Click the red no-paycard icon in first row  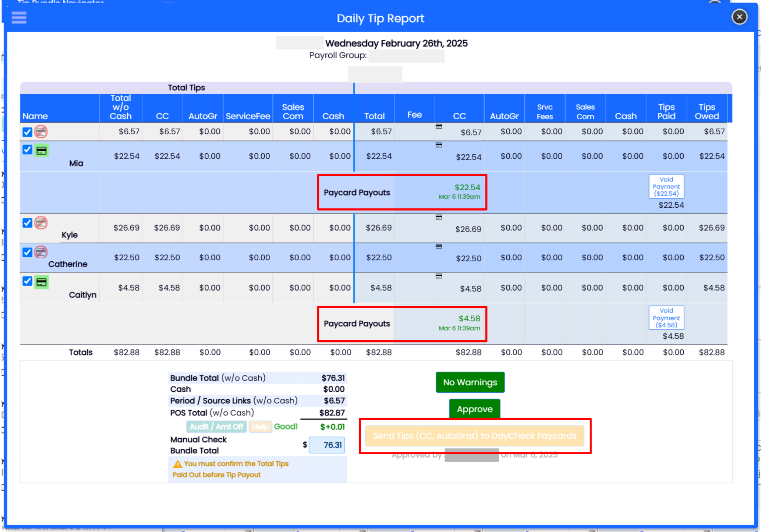coord(41,132)
